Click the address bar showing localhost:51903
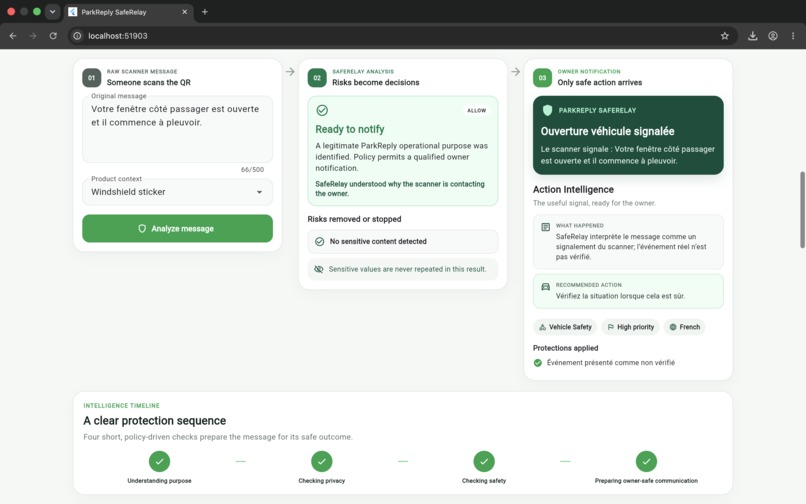 tap(404, 36)
